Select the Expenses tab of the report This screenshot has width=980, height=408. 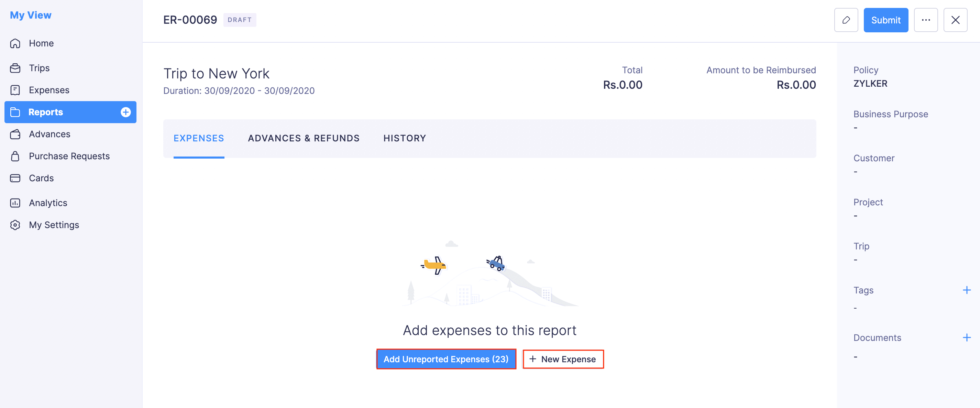(199, 138)
